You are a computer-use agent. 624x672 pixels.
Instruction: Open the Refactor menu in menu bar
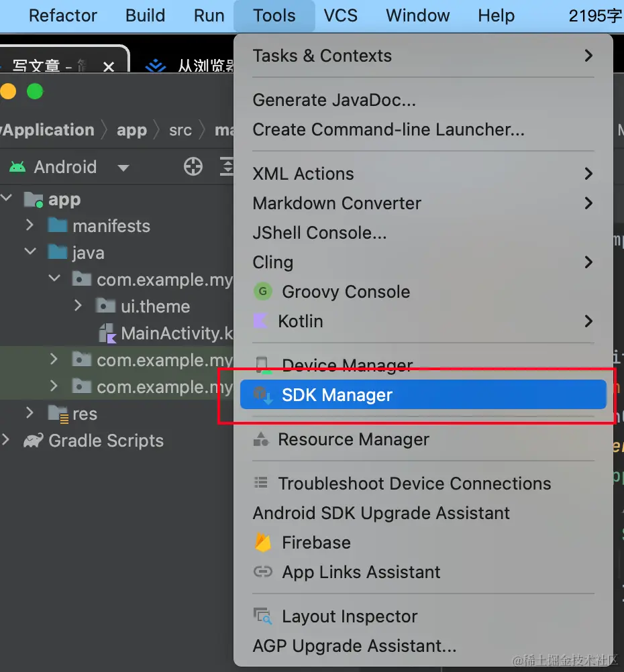point(62,16)
